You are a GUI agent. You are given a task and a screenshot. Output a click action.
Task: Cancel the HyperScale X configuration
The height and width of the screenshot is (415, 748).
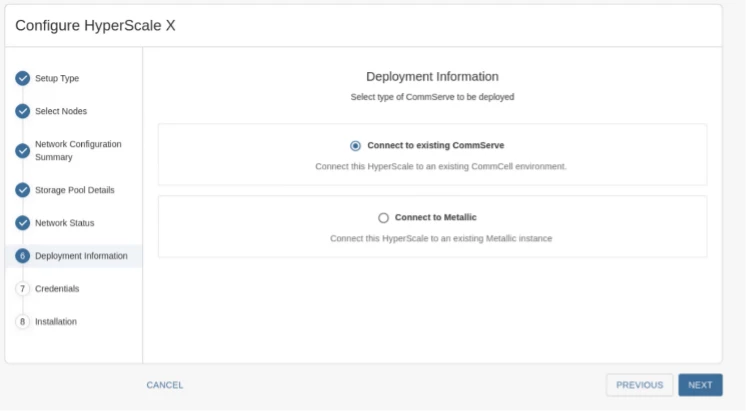[x=165, y=385]
